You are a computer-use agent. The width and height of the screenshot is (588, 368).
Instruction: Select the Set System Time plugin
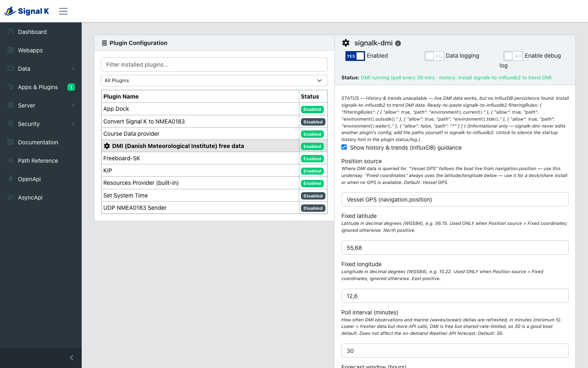click(x=214, y=195)
